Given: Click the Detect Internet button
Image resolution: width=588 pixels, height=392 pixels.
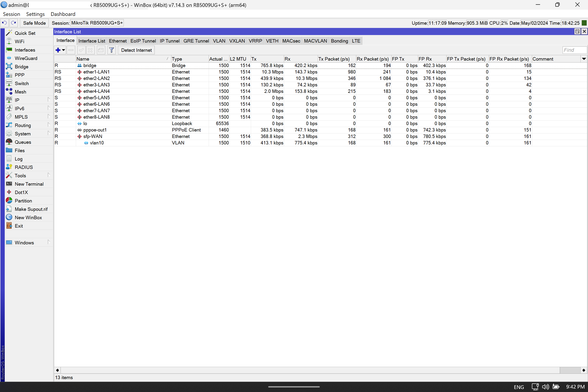Looking at the screenshot, I should click(x=136, y=50).
